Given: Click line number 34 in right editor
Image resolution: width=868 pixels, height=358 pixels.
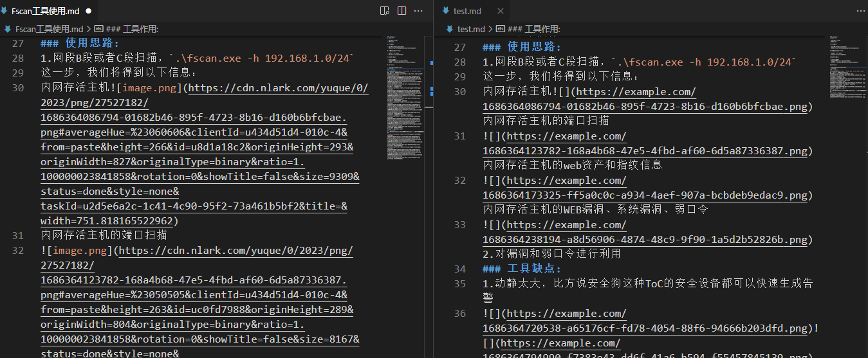Looking at the screenshot, I should pos(459,269).
